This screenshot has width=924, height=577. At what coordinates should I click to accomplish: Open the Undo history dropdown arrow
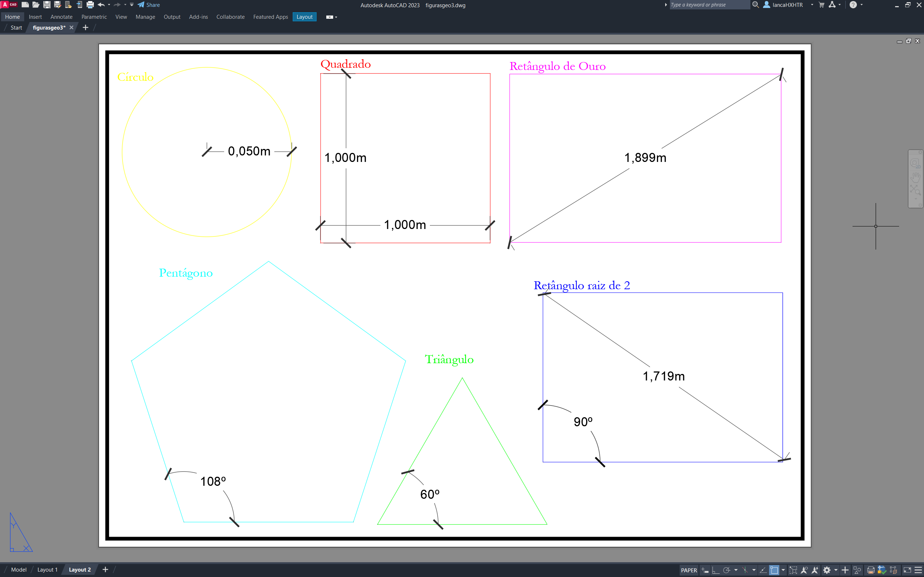pyautogui.click(x=109, y=5)
